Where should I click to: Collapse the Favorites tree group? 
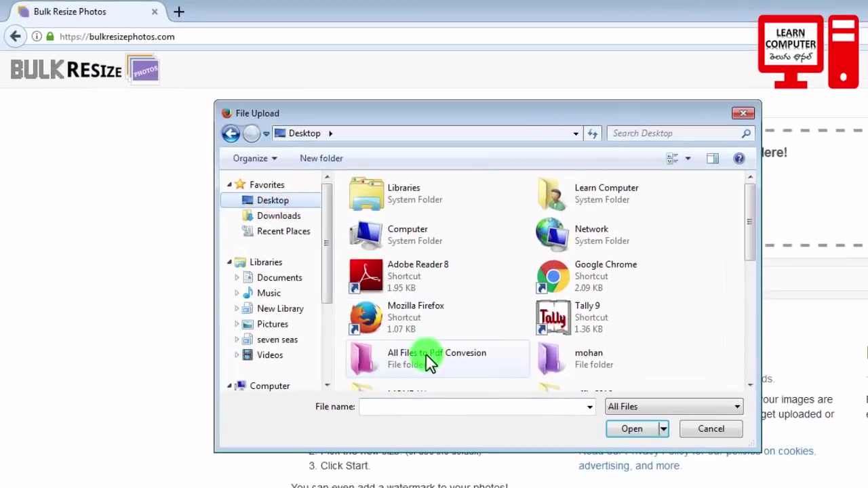(229, 184)
